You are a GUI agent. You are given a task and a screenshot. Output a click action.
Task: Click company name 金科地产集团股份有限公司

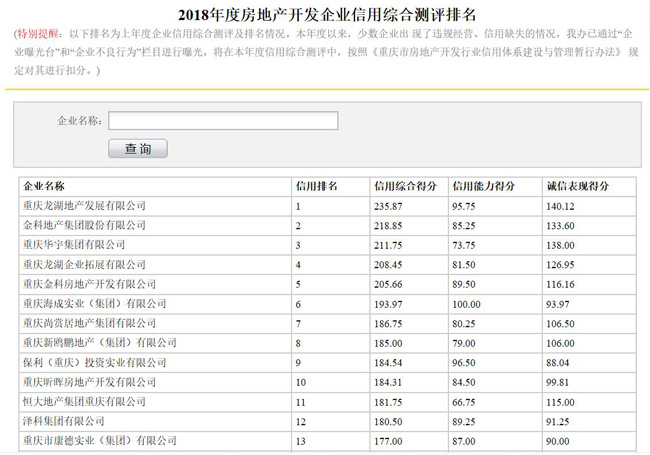[x=85, y=225]
